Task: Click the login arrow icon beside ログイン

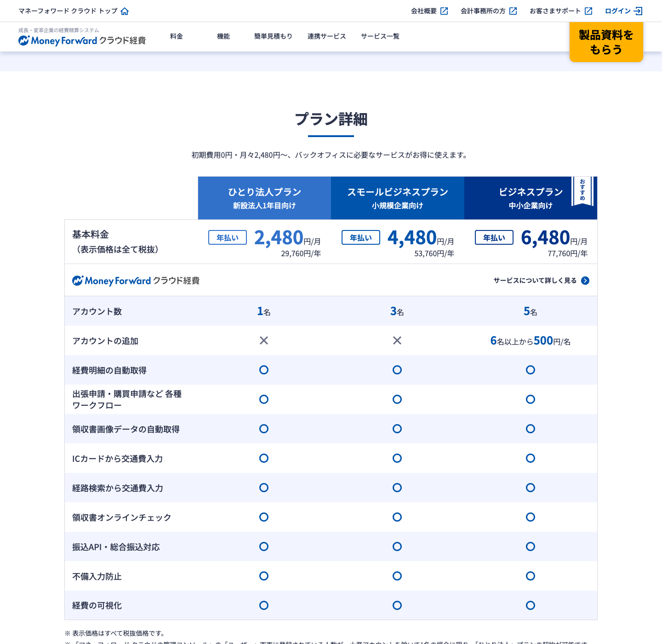Action: [x=638, y=11]
